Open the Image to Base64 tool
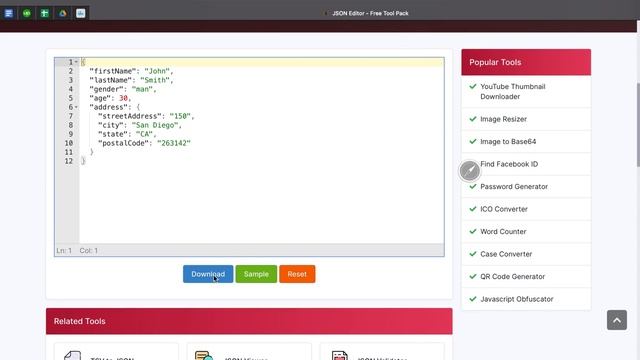This screenshot has height=360, width=640. (x=508, y=142)
